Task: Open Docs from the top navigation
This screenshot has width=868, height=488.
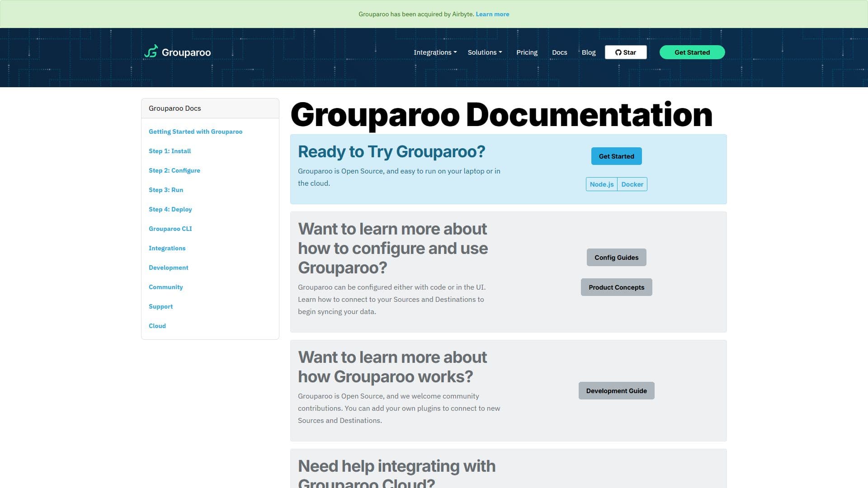Action: point(559,52)
